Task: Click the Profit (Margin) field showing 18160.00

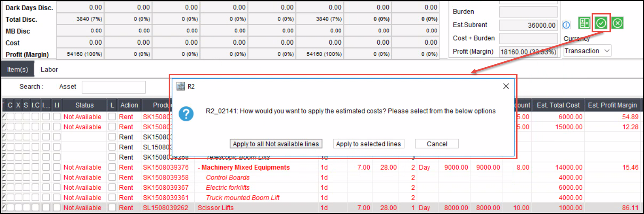Action: pyautogui.click(x=528, y=51)
